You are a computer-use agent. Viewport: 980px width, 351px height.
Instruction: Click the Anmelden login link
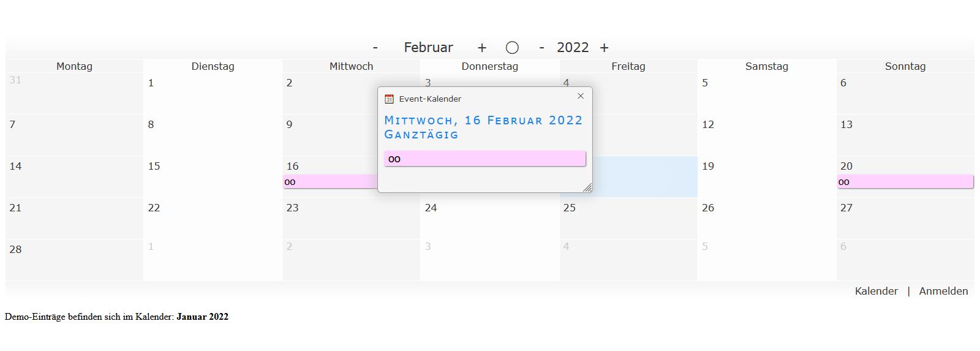(943, 291)
